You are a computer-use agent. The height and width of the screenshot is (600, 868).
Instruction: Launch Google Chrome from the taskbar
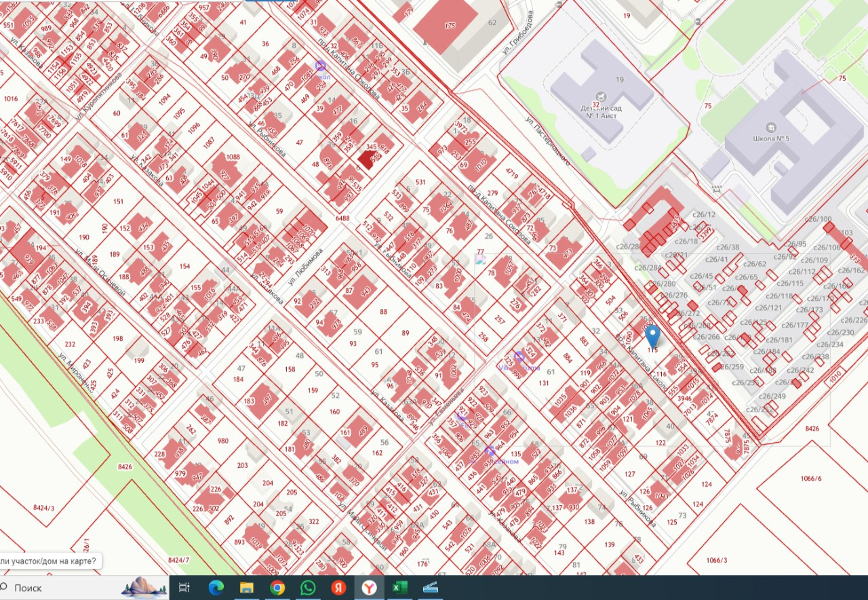tap(277, 588)
